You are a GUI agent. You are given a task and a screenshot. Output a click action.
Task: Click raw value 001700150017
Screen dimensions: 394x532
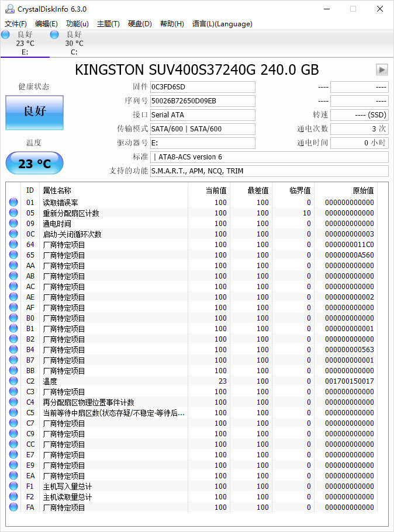pyautogui.click(x=349, y=381)
